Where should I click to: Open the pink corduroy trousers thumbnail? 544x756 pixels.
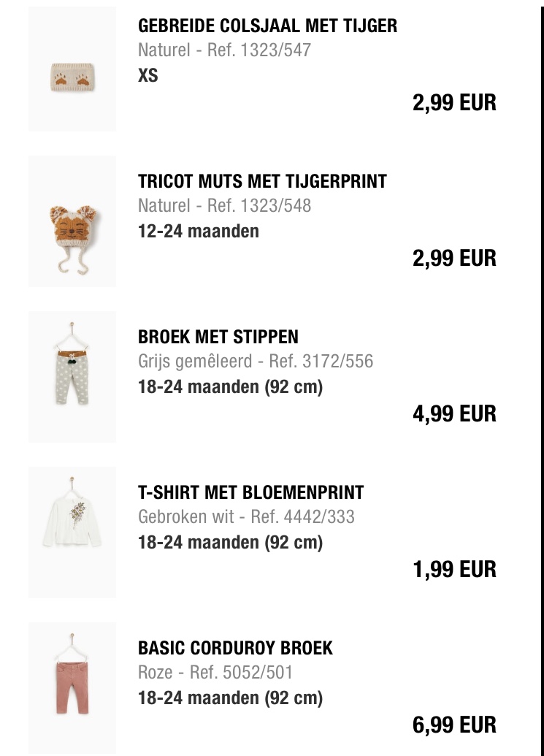(x=72, y=688)
